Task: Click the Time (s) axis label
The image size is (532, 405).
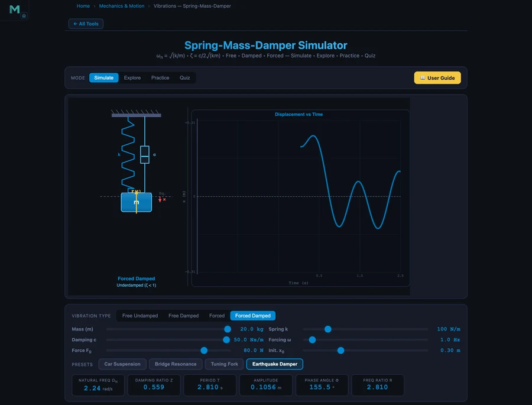Action: click(299, 283)
